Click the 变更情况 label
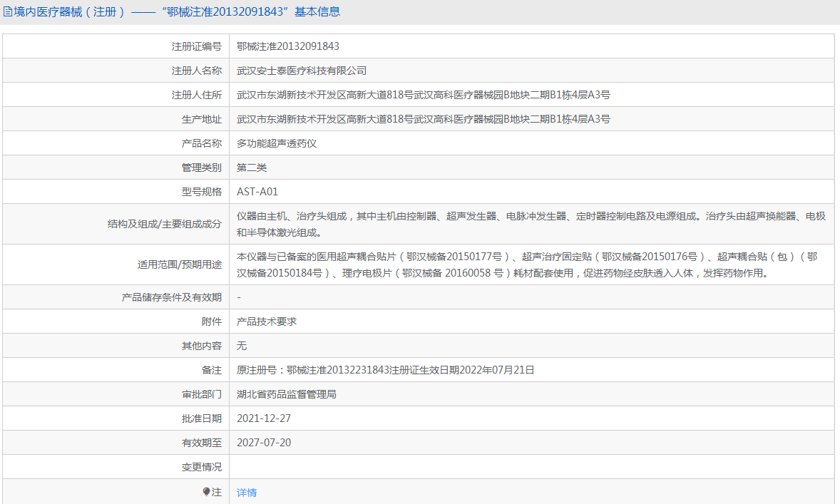 (x=201, y=467)
